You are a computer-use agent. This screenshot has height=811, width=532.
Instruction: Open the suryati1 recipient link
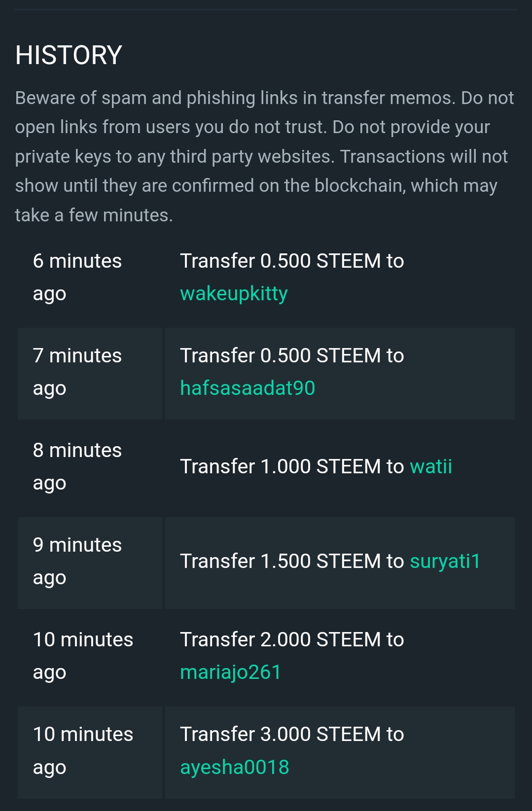[x=445, y=562]
